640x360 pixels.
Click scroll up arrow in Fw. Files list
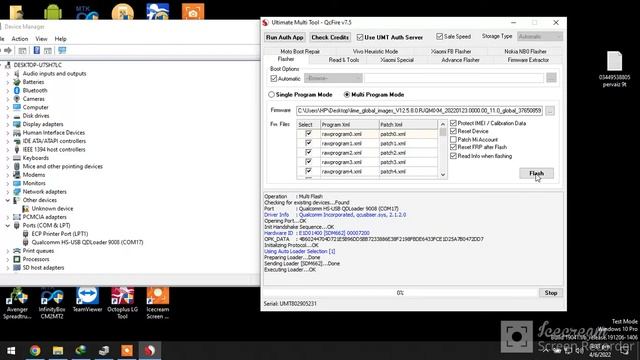443,124
